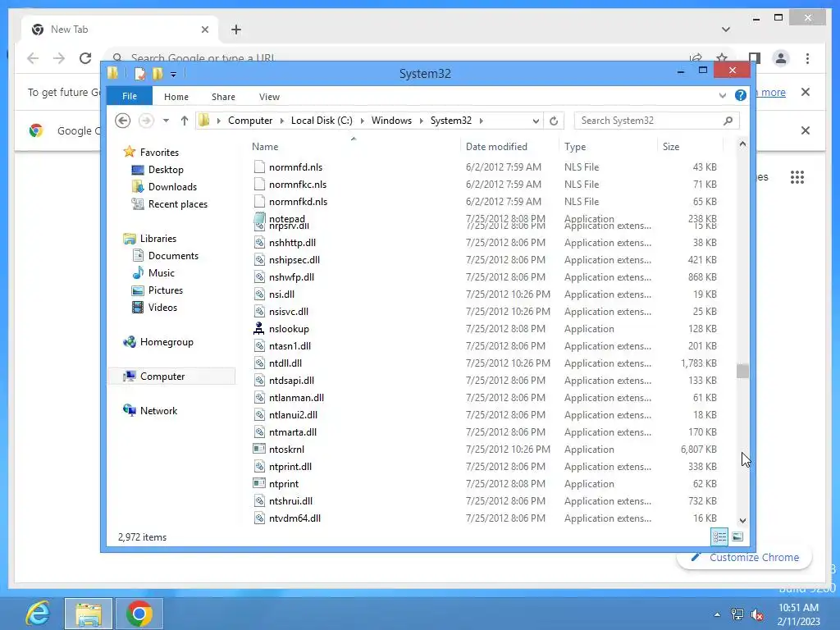840x630 pixels.
Task: Sort by Size column header
Action: pos(690,146)
